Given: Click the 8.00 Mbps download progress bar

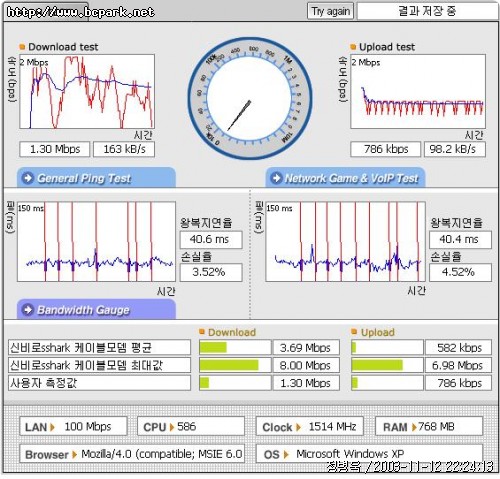Looking at the screenshot, I should [235, 365].
